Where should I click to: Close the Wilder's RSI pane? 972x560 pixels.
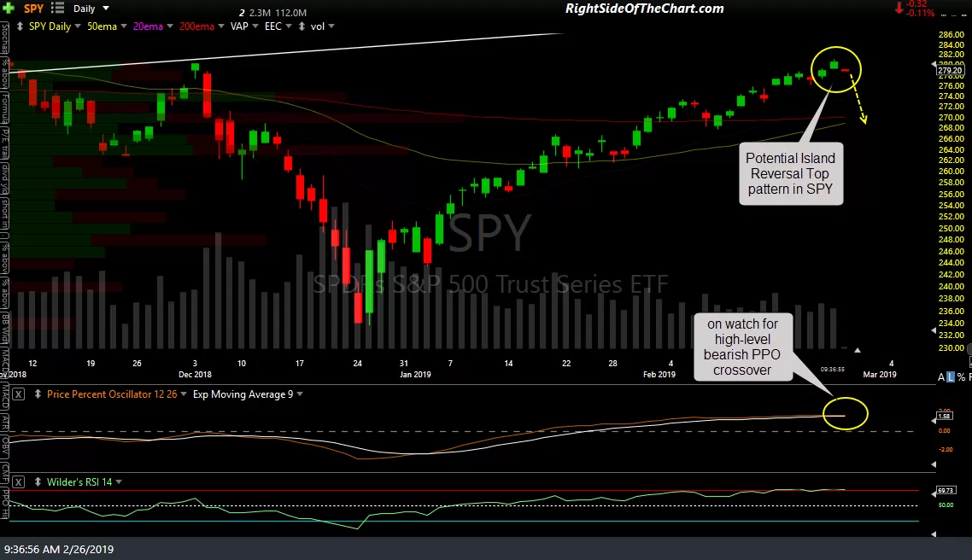[x=19, y=482]
